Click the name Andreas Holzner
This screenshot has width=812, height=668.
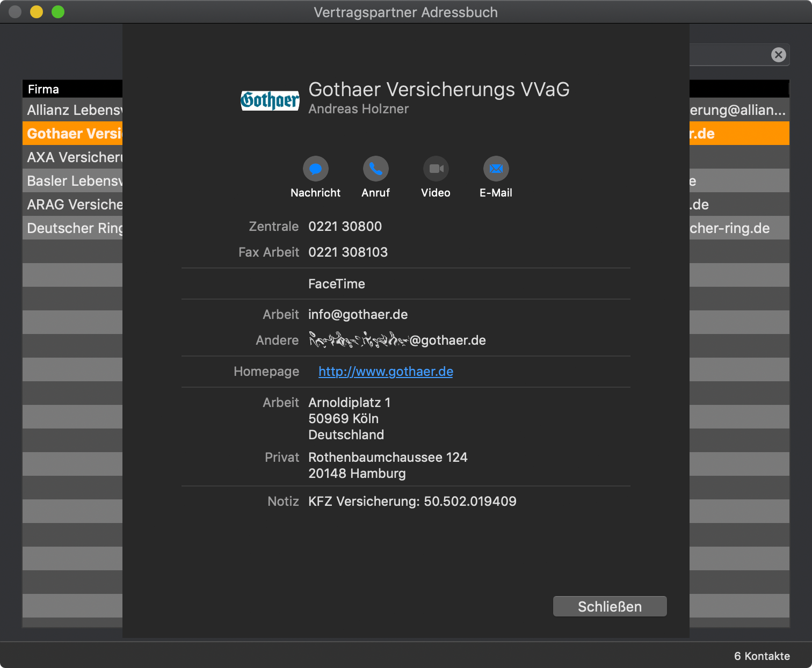pos(358,109)
